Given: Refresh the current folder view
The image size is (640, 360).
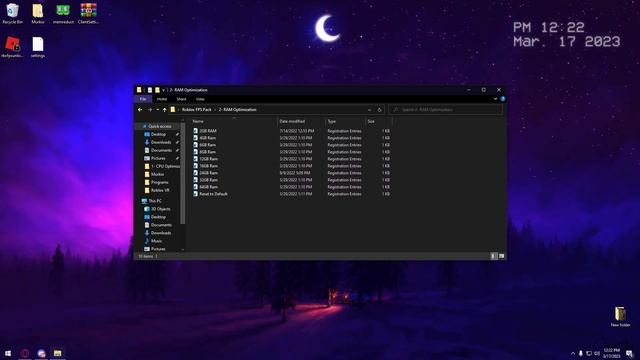Looking at the screenshot, I should coord(379,110).
